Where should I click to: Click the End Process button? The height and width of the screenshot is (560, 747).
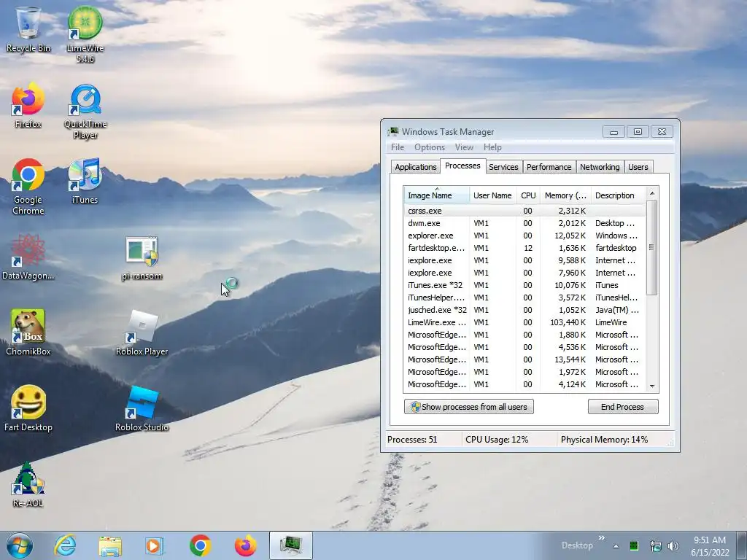coord(623,407)
